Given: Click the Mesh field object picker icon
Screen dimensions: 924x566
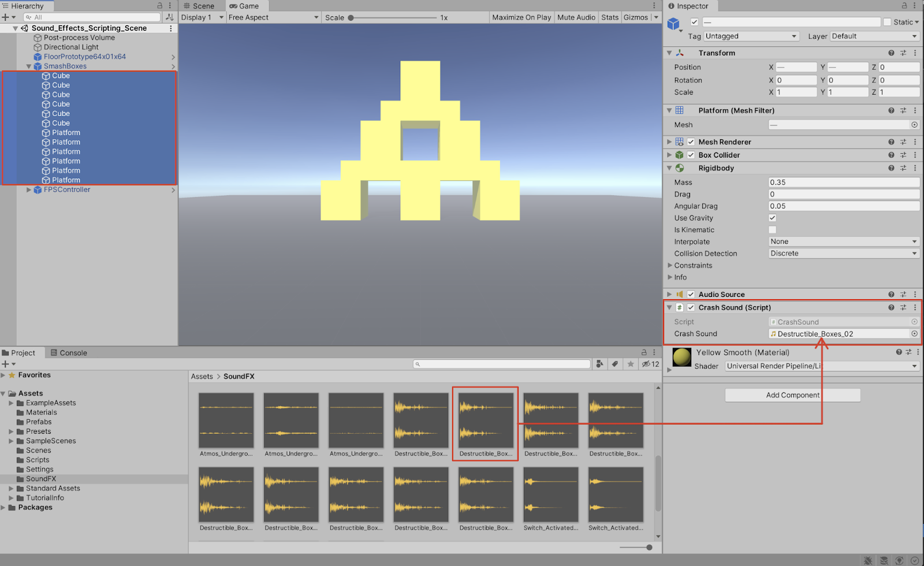Looking at the screenshot, I should click(914, 125).
